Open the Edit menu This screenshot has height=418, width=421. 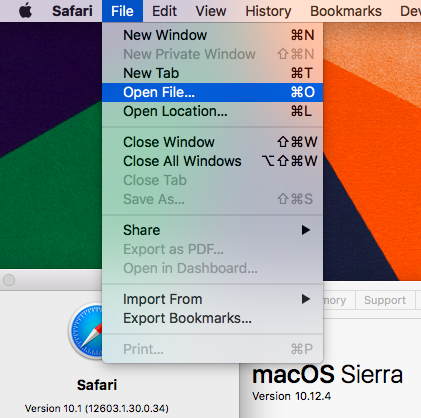click(164, 11)
